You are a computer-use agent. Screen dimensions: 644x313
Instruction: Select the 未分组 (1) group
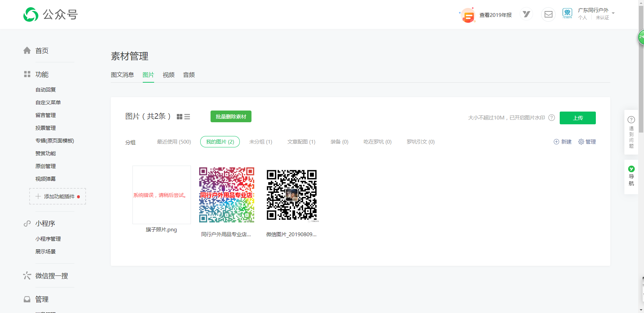[x=260, y=142]
